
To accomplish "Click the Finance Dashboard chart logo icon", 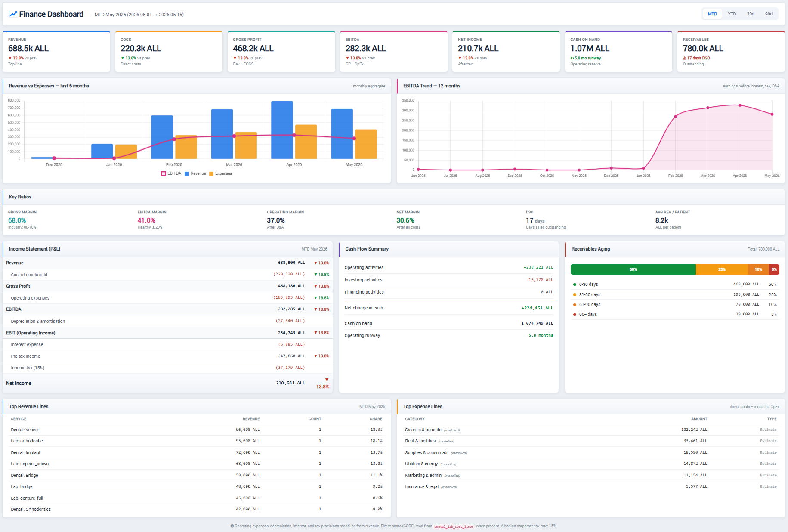I will pos(13,14).
